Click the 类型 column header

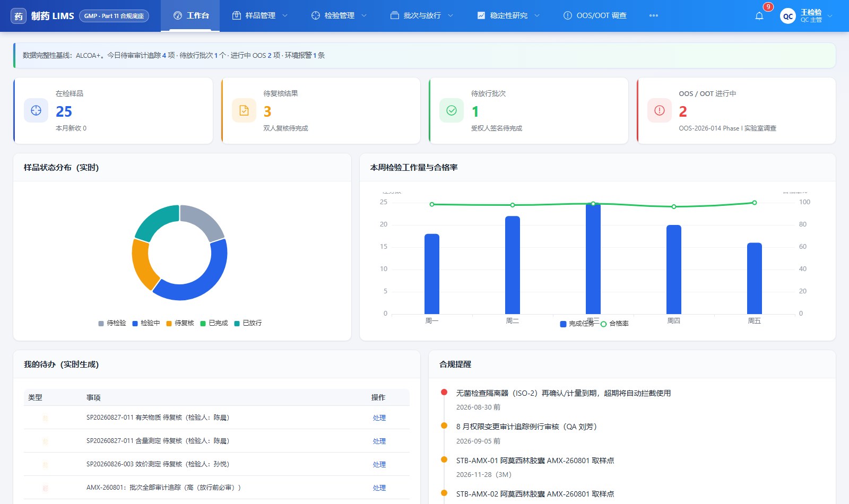tap(35, 397)
